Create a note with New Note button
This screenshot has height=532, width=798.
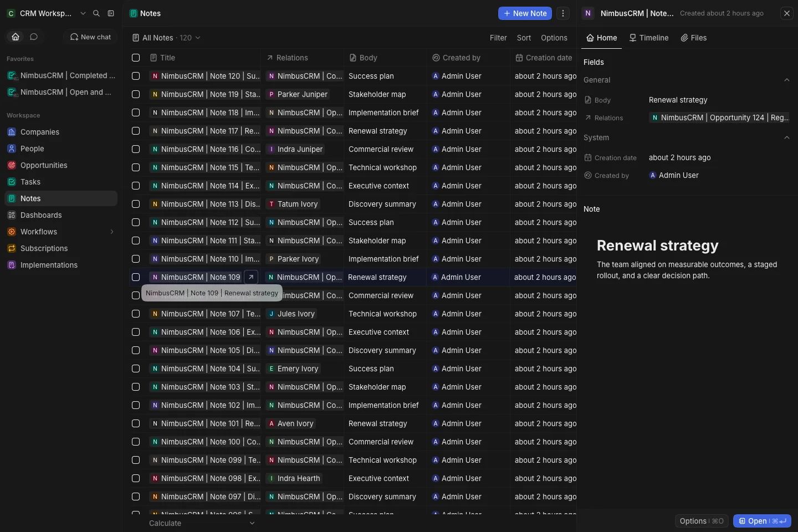[525, 13]
